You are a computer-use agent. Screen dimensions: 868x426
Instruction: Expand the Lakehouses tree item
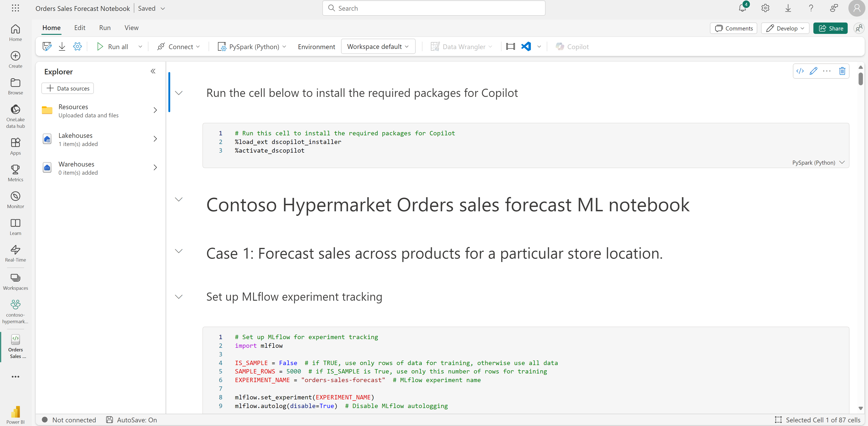point(155,139)
